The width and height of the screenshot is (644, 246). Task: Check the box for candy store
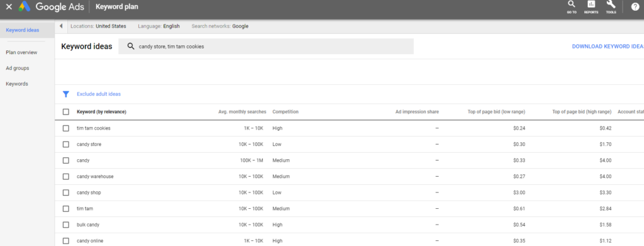pyautogui.click(x=65, y=144)
